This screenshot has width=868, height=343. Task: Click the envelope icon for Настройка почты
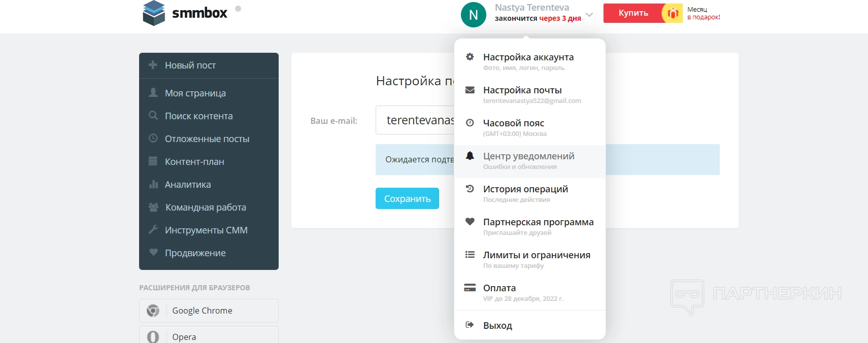(470, 90)
